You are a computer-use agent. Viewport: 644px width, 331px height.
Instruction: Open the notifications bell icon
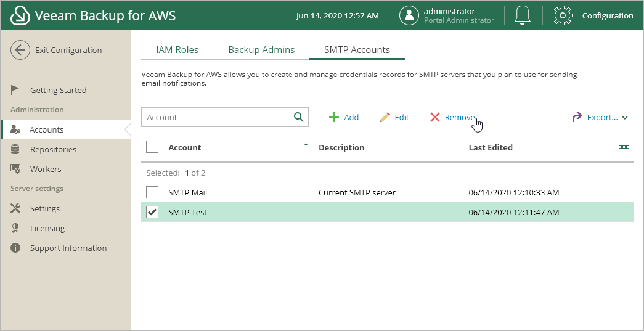(523, 15)
